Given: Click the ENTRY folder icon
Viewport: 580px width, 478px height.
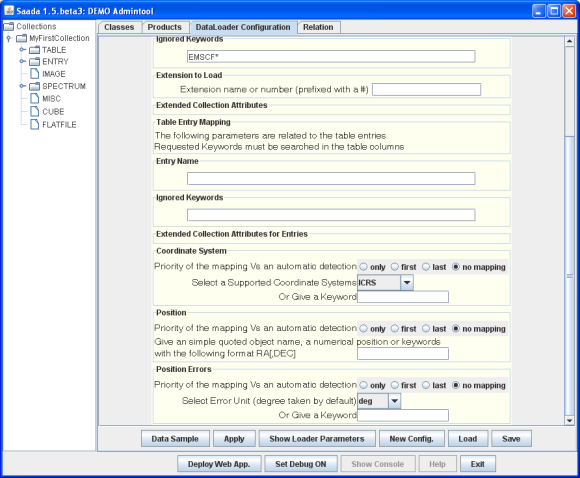Looking at the screenshot, I should (x=34, y=61).
